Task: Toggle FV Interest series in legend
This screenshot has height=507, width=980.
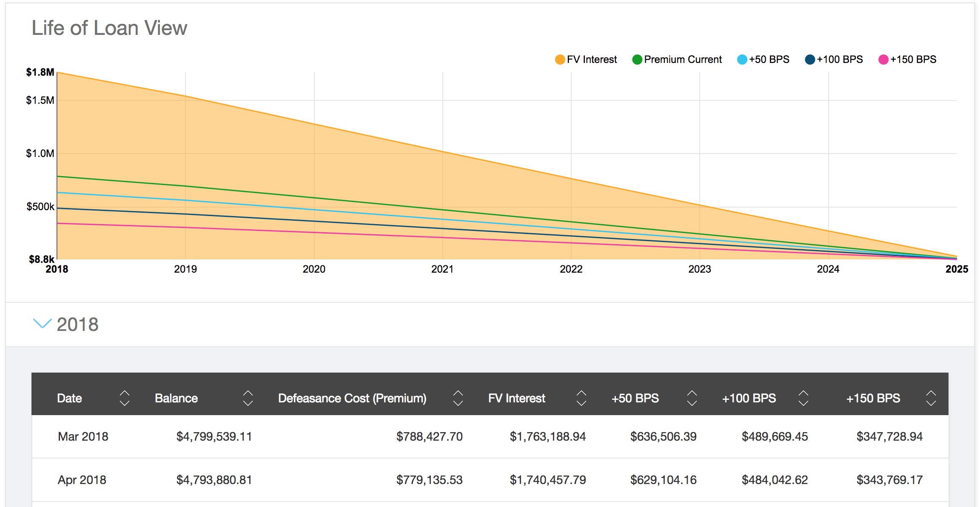Action: (x=586, y=60)
